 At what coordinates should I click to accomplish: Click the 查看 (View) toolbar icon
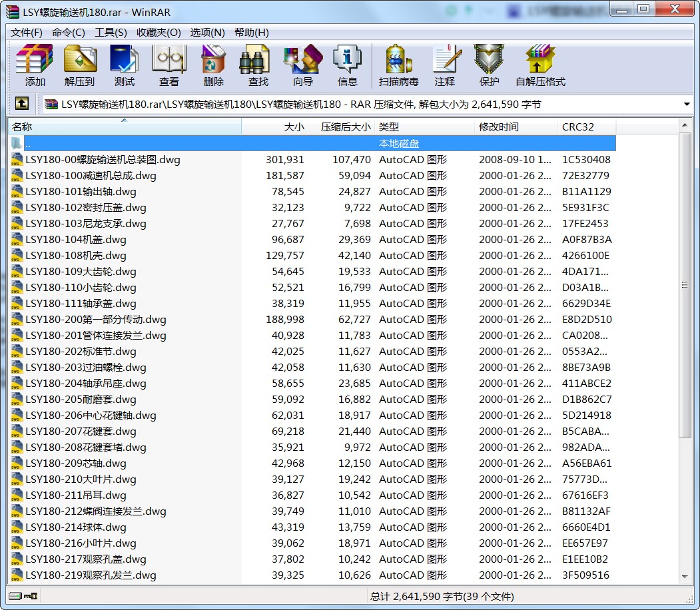tap(169, 59)
